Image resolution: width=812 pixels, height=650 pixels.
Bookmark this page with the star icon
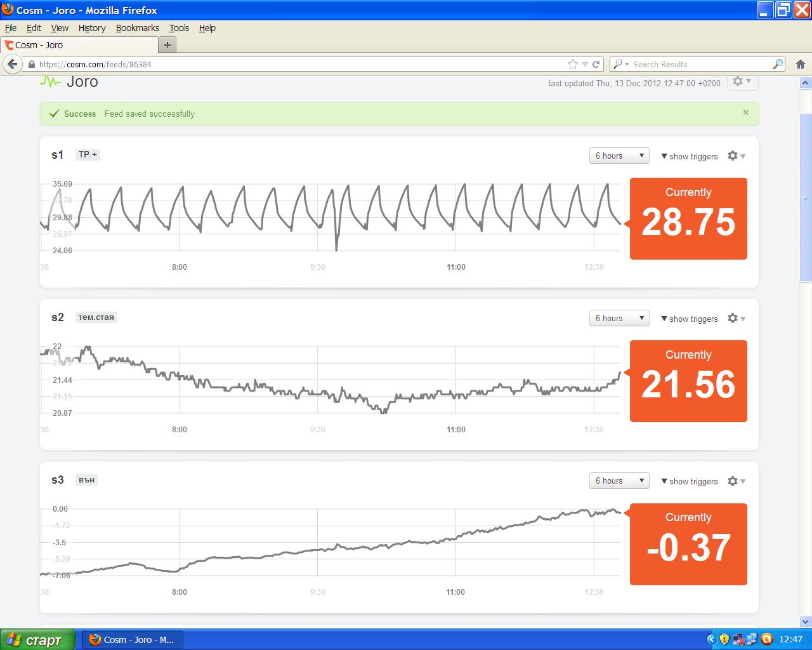coord(573,64)
